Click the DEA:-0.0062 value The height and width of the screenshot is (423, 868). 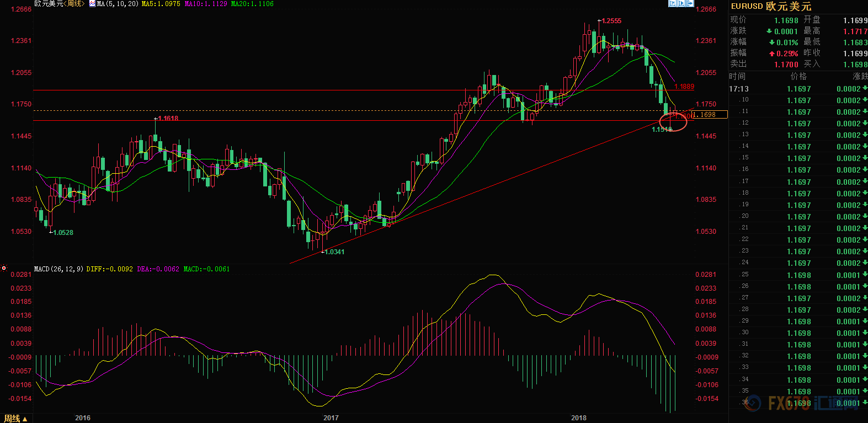pos(158,269)
